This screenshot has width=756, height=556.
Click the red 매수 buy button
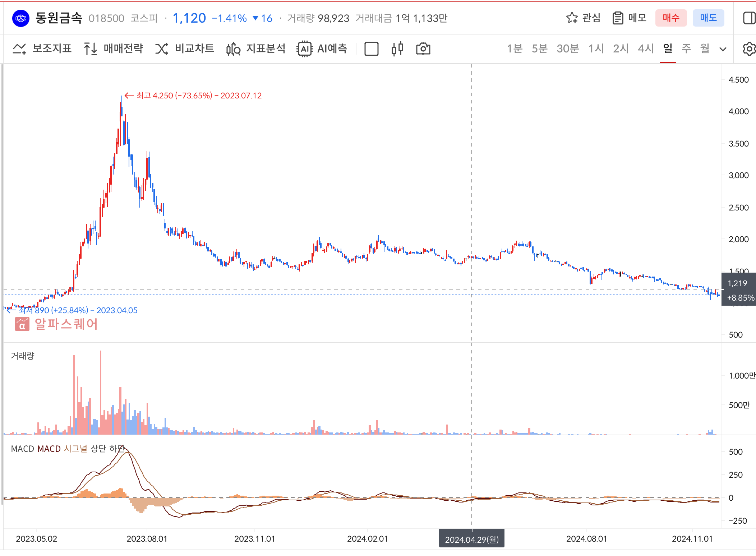point(671,18)
